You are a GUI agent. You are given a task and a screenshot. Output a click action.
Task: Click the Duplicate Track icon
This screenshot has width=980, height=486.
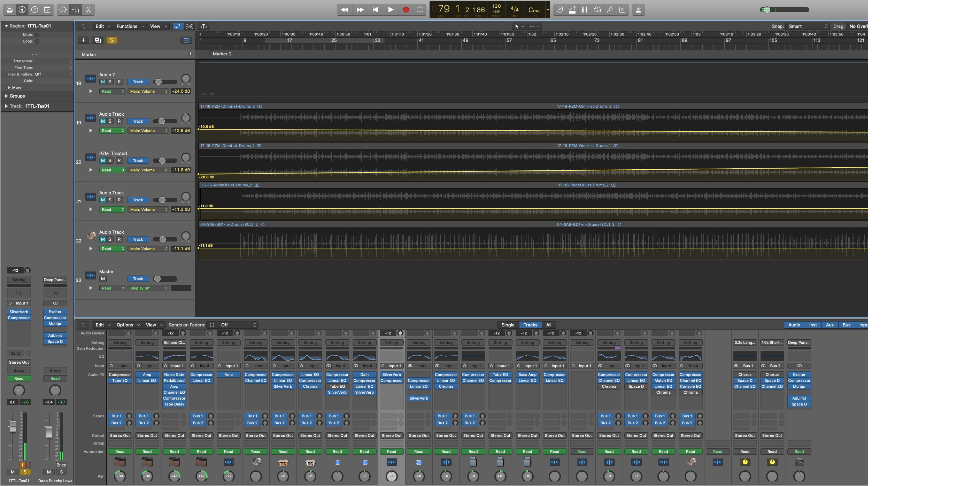tap(98, 40)
